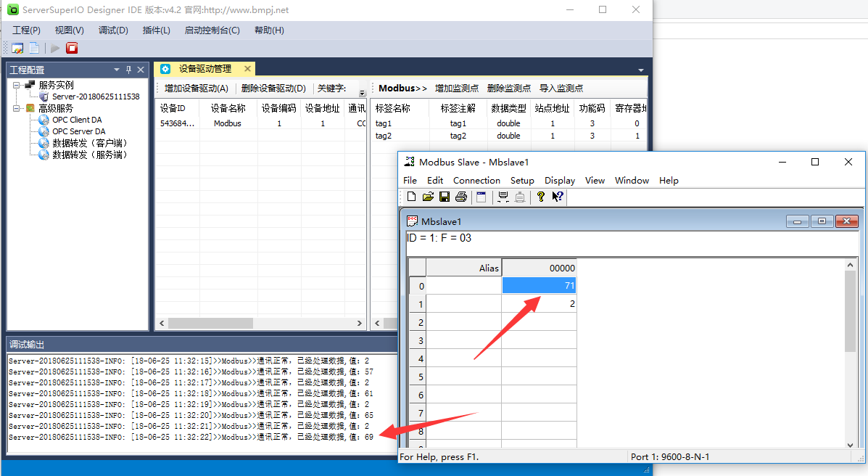Click the device list horizontal scrollbar thumb
The width and height of the screenshot is (868, 476).
click(210, 323)
